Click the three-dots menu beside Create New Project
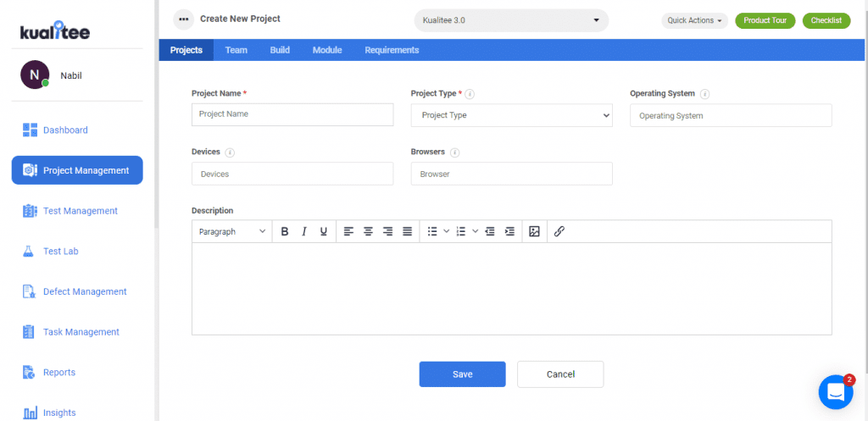This screenshot has height=421, width=868. tap(184, 19)
